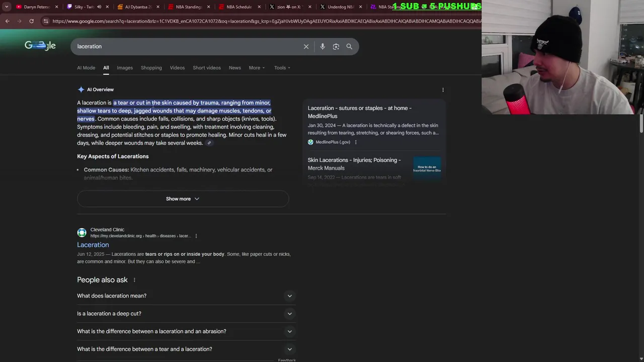Select the Short videos search tab
Image resolution: width=644 pixels, height=362 pixels.
click(207, 68)
